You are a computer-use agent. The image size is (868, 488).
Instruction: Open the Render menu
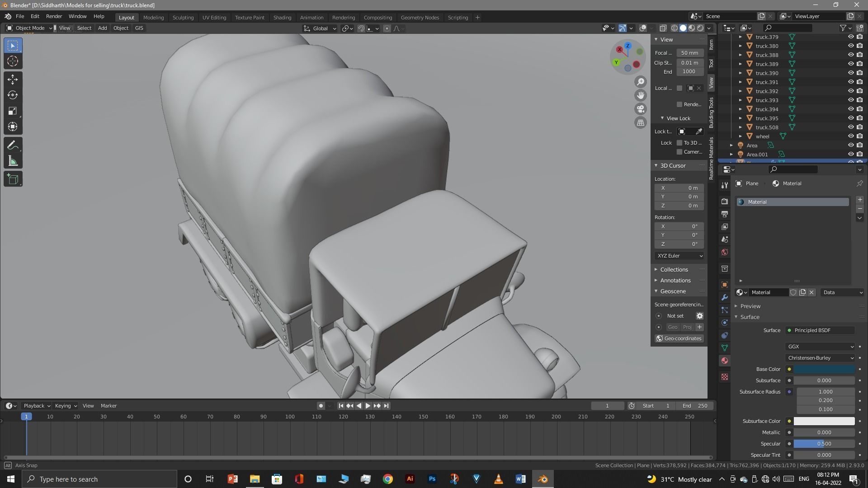tap(54, 16)
